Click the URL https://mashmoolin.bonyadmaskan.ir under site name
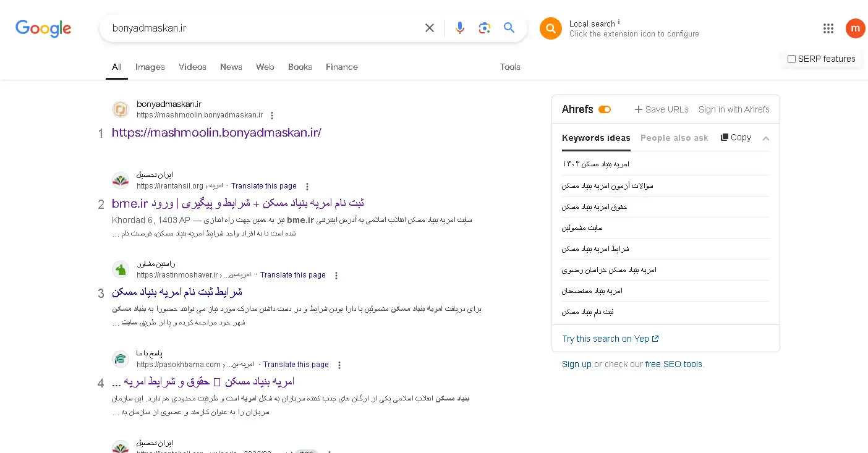Screen dimensions: 868x453 pos(200,115)
